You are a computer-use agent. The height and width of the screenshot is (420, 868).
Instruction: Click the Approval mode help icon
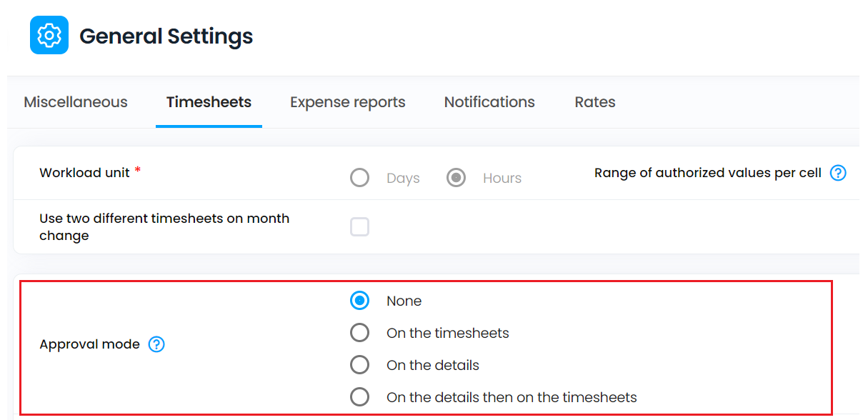point(156,344)
